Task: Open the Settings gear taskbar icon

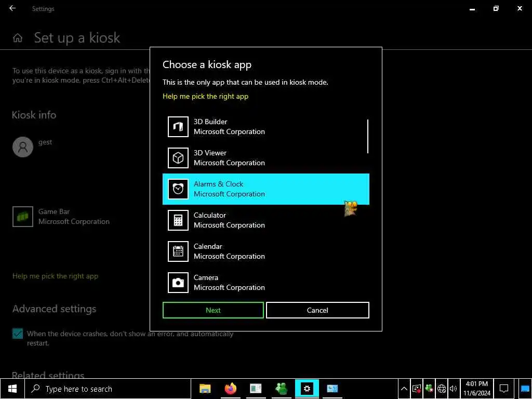Action: 307,389
